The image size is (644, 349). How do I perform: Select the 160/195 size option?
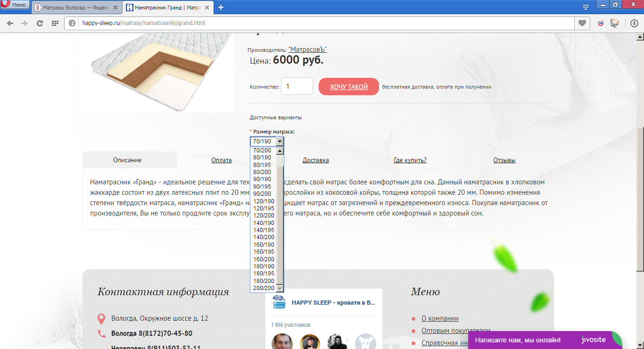coord(264,252)
